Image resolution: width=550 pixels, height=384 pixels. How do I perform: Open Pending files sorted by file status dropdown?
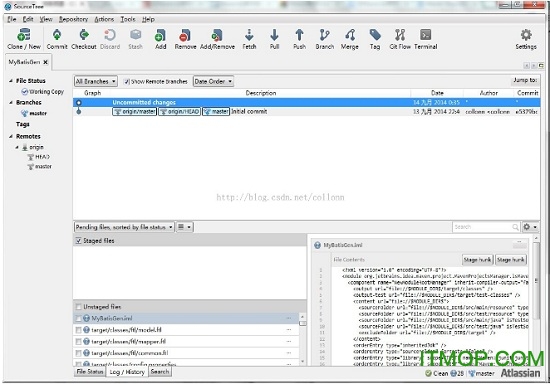tap(124, 227)
